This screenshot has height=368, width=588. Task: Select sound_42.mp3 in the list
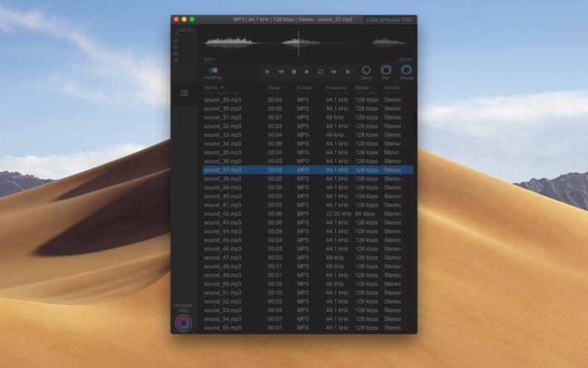(308, 213)
